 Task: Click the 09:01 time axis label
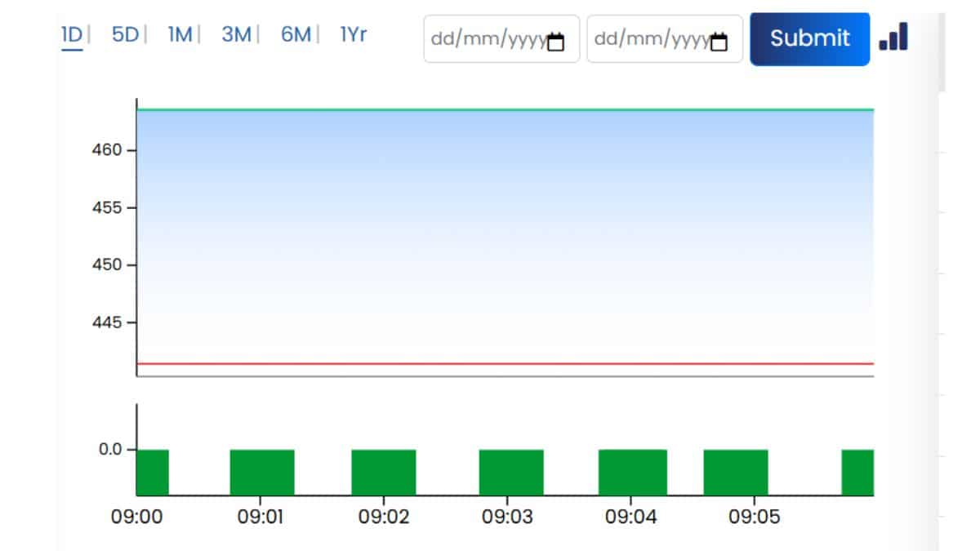click(x=260, y=517)
